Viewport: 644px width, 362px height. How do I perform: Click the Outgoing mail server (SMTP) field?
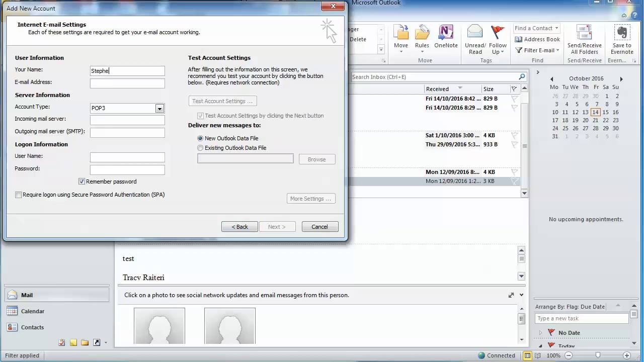click(x=127, y=133)
